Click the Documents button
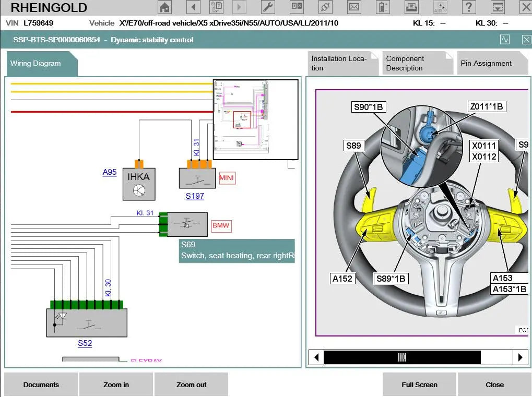This screenshot has height=397, width=532. pyautogui.click(x=41, y=384)
